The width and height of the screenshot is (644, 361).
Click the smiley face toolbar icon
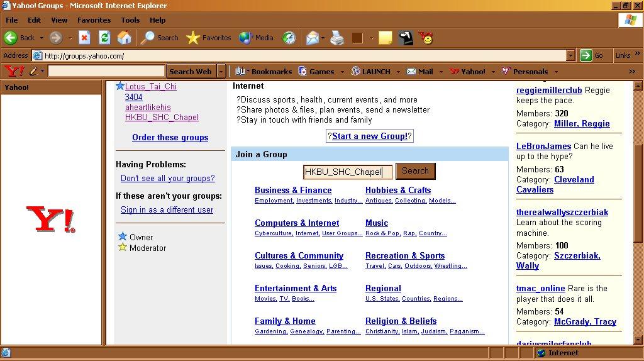(426, 38)
